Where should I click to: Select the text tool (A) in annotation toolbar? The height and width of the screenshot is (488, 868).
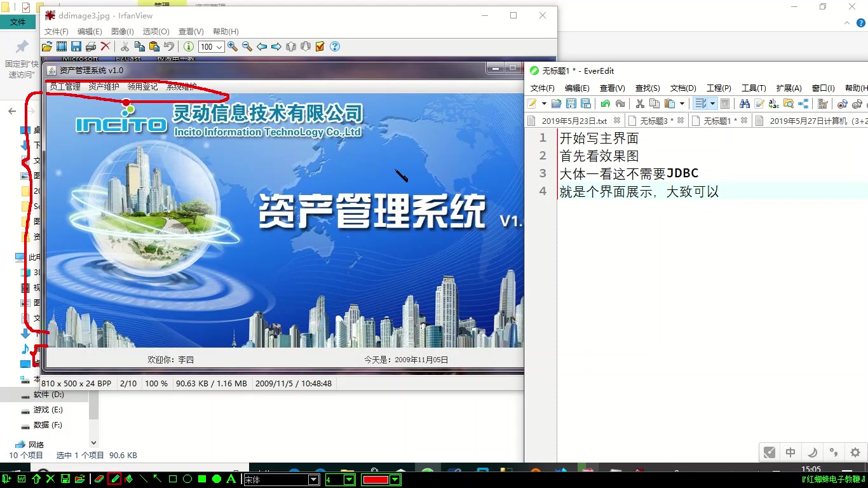pos(230,480)
